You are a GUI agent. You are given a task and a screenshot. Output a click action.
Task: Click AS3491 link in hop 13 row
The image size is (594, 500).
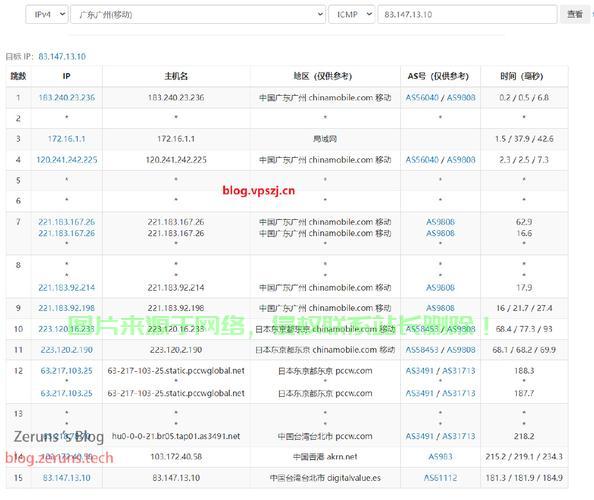[x=419, y=436]
